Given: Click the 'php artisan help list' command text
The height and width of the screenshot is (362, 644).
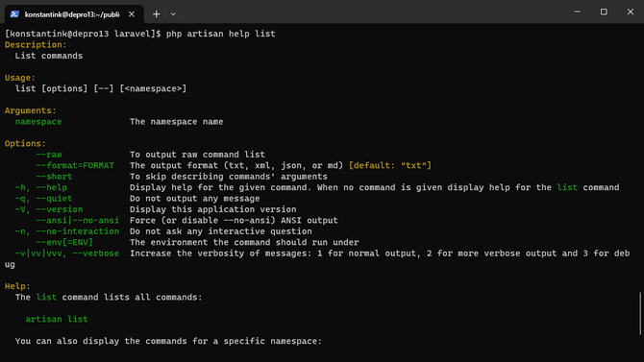Looking at the screenshot, I should pos(220,34).
